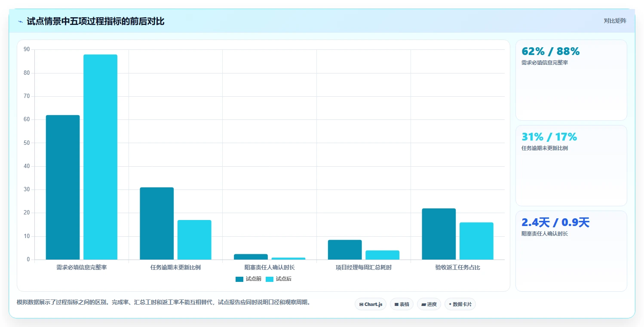Click x-axis label 验收返工任务占比
This screenshot has width=644, height=327.
(457, 267)
